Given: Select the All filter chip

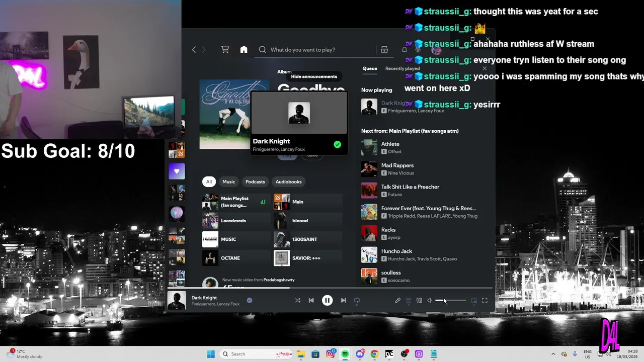Looking at the screenshot, I should (209, 182).
